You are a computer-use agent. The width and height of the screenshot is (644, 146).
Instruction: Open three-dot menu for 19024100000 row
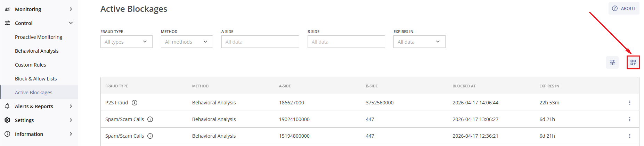[x=630, y=119]
